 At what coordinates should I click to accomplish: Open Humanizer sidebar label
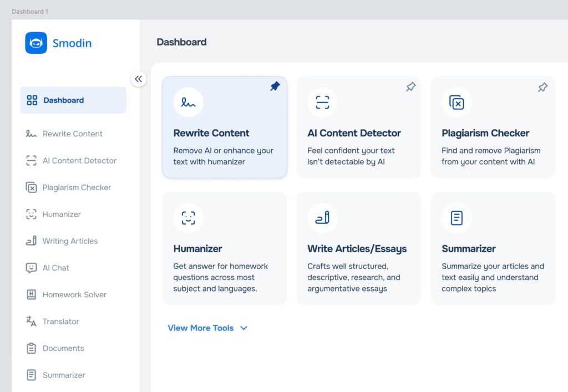coord(62,214)
